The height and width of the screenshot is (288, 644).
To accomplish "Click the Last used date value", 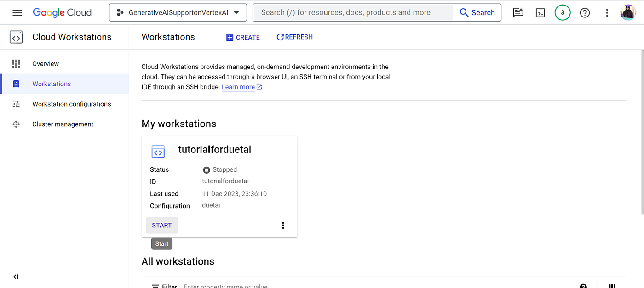I will pos(235,194).
